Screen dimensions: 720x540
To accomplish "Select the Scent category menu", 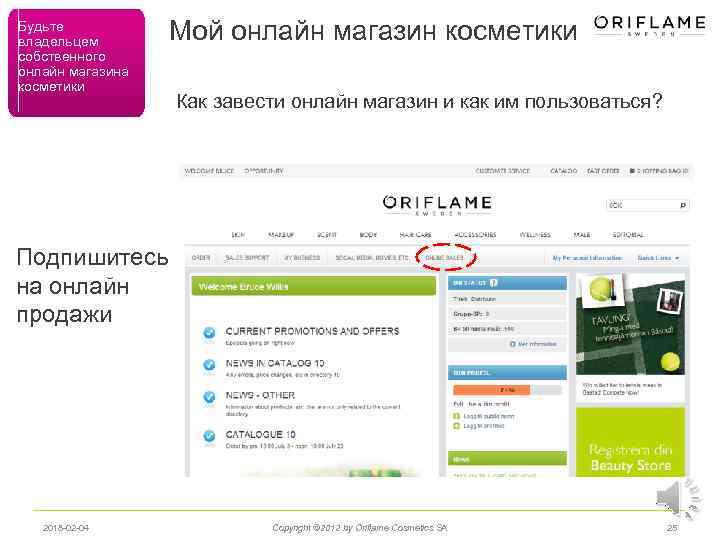I will coord(326,235).
